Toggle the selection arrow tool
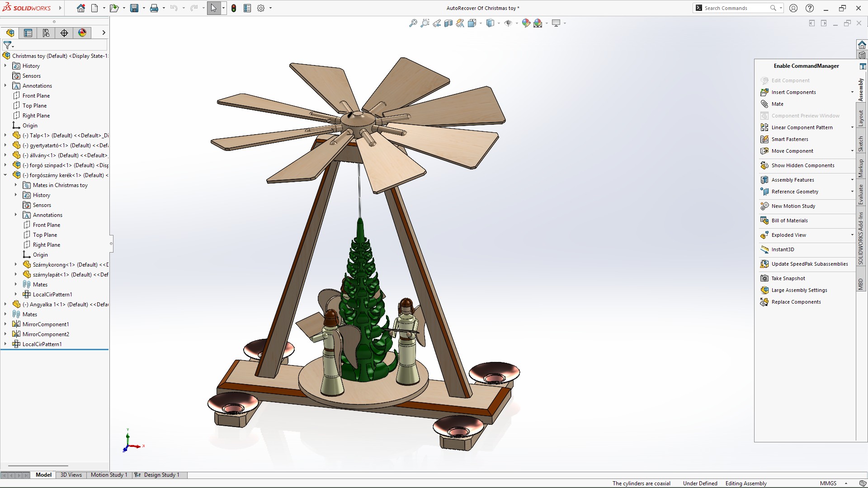This screenshot has height=488, width=868. (x=213, y=8)
